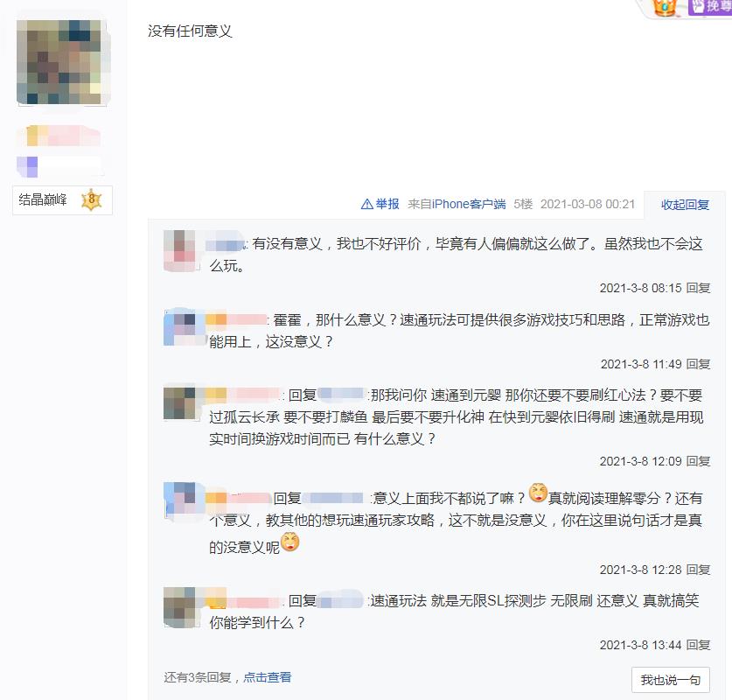Viewport: 732px width, 700px height.
Task: Open the level 8 star badge
Action: coord(92,199)
